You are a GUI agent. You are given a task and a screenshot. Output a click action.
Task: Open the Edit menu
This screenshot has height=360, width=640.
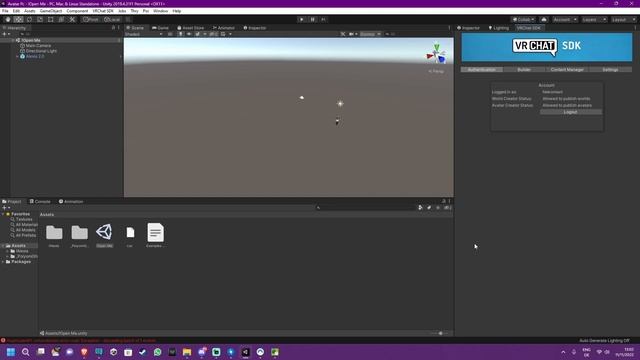16,11
